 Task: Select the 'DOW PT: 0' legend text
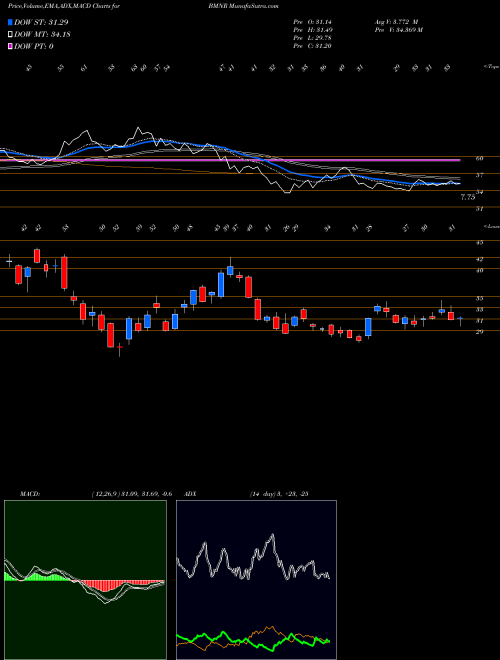(34, 46)
